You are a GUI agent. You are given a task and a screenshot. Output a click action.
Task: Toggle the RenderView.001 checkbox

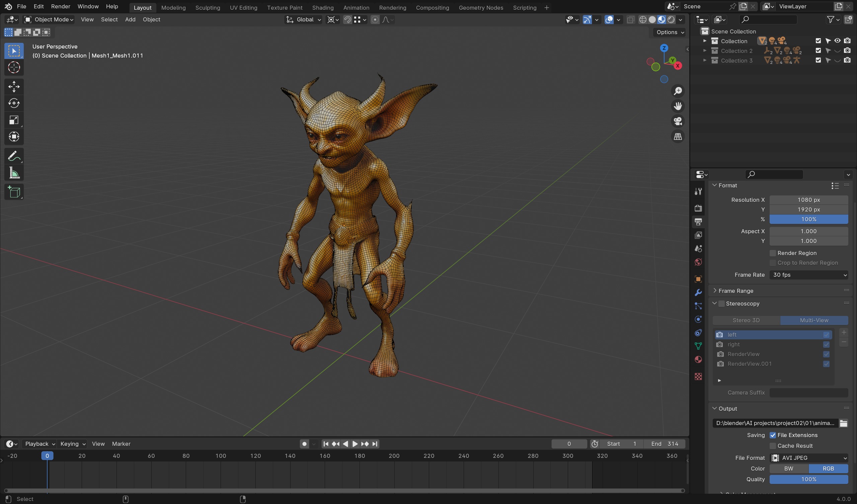coord(826,364)
